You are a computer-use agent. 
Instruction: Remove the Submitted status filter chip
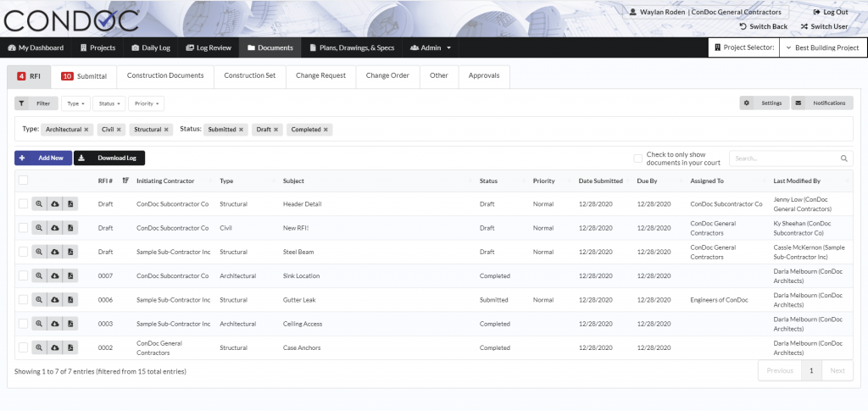coord(241,130)
